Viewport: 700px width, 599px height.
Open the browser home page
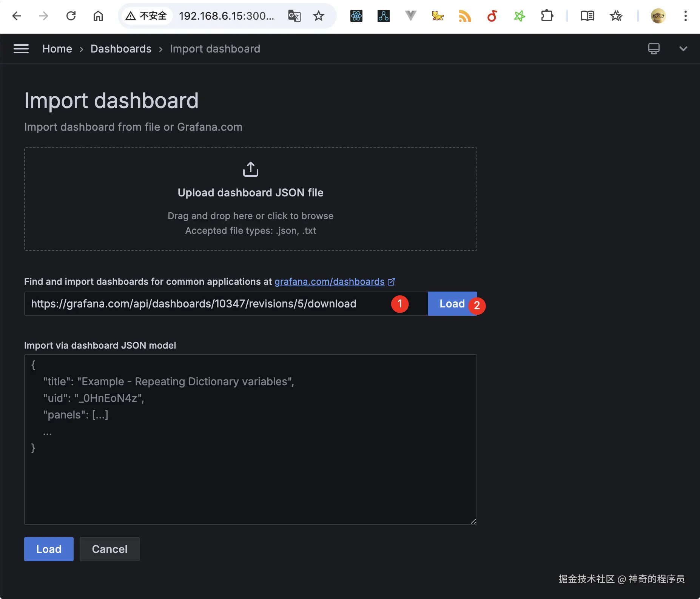tap(98, 16)
